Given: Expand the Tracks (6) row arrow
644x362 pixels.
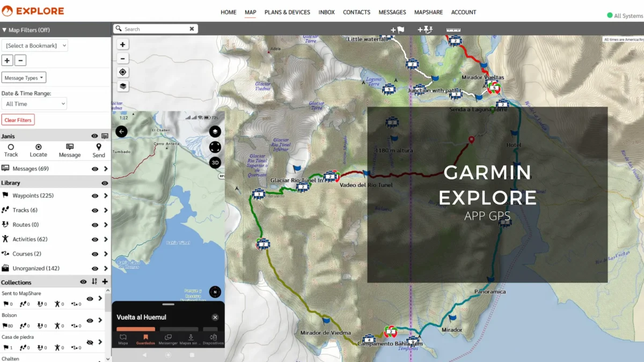Looking at the screenshot, I should pos(105,210).
